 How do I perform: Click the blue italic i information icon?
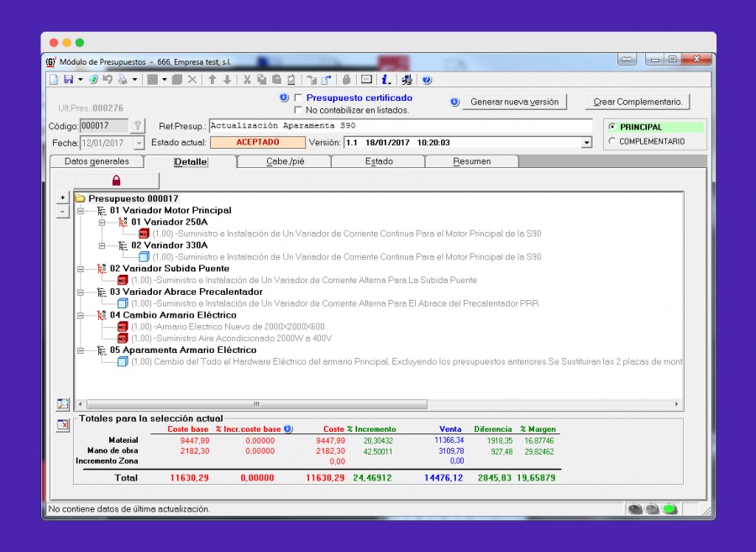pyautogui.click(x=386, y=80)
